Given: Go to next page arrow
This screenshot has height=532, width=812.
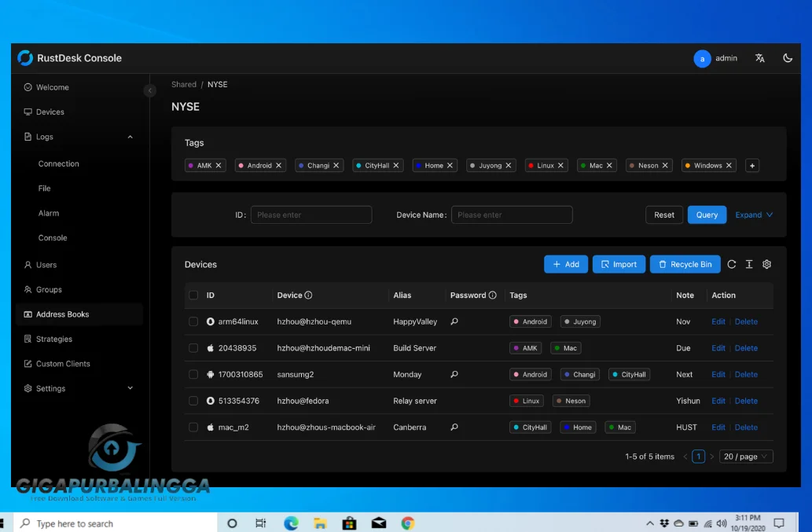Looking at the screenshot, I should coord(711,457).
